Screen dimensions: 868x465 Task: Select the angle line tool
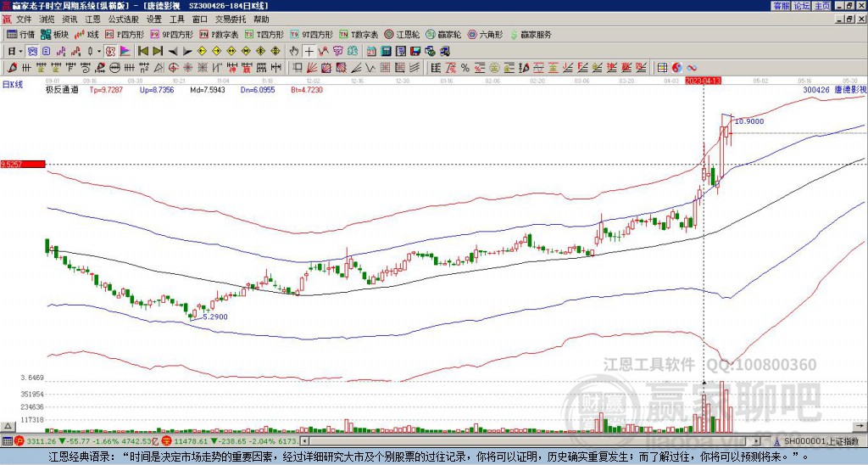pyautogui.click(x=356, y=68)
